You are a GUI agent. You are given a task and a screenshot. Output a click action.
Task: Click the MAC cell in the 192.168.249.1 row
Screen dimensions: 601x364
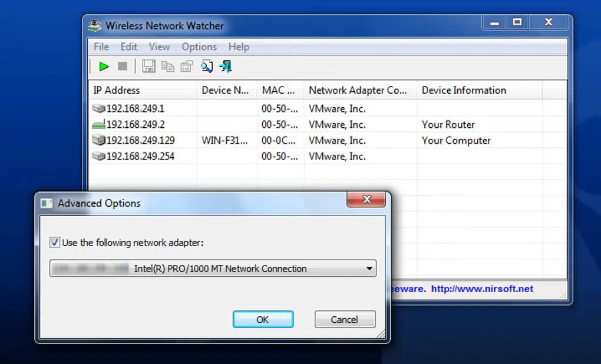click(x=280, y=109)
